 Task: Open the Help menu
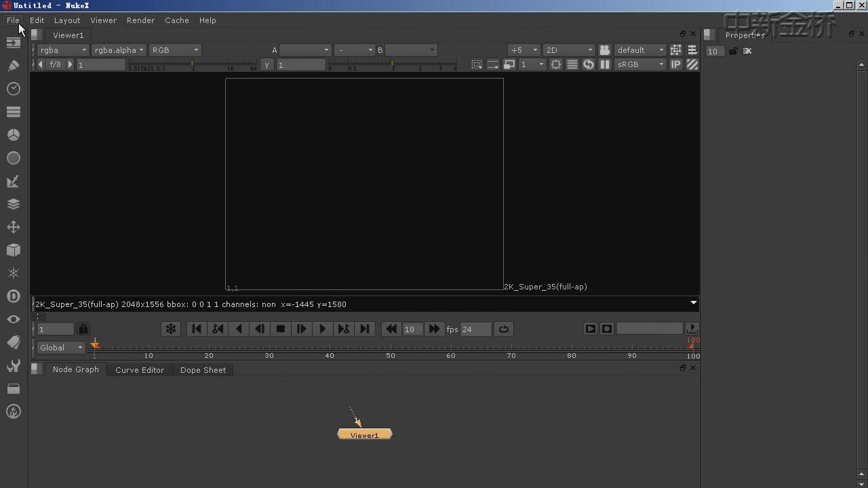208,20
